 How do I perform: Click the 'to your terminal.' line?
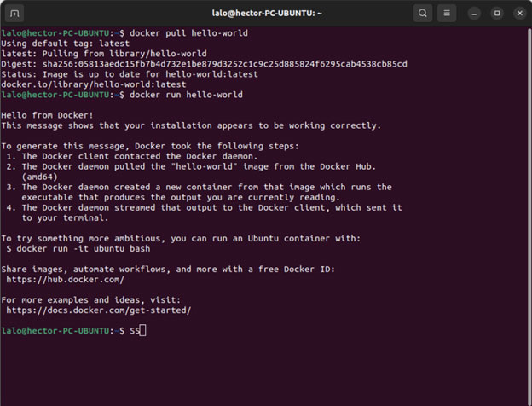65,217
